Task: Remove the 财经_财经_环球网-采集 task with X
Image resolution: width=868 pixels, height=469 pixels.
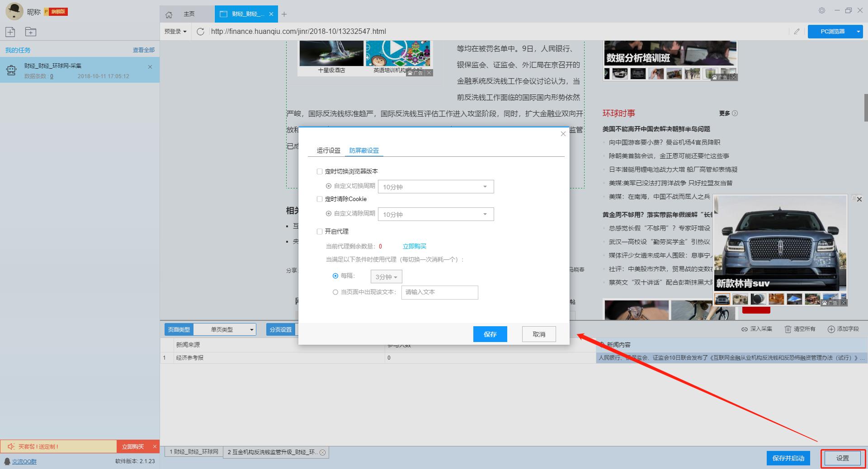Action: tap(150, 67)
